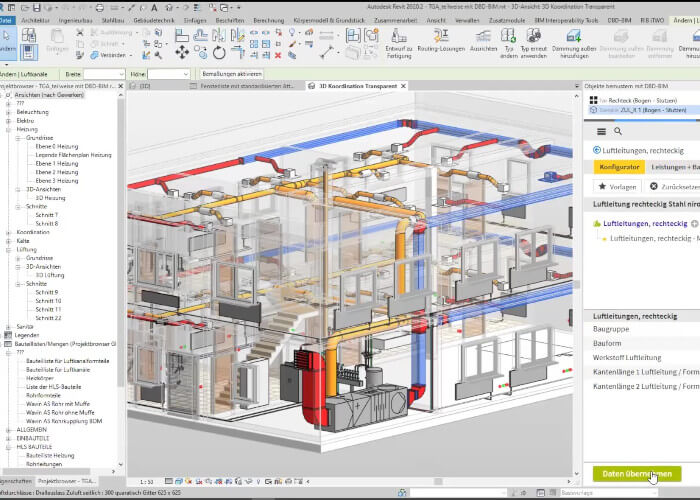
Task: Click the project browser vertical scrollbar
Action: point(121,241)
